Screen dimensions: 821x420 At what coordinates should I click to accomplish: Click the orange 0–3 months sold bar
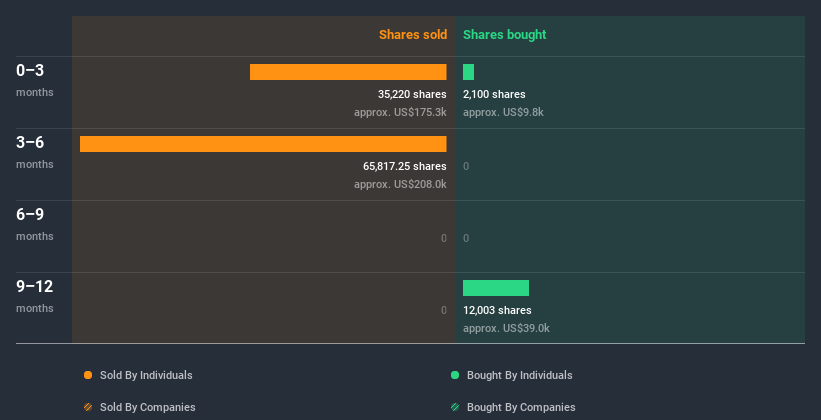348,72
